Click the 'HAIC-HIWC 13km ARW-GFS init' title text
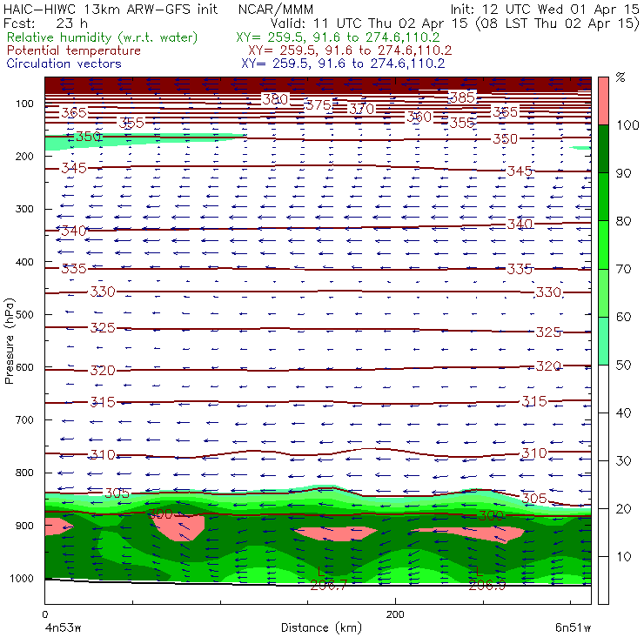 110,9
